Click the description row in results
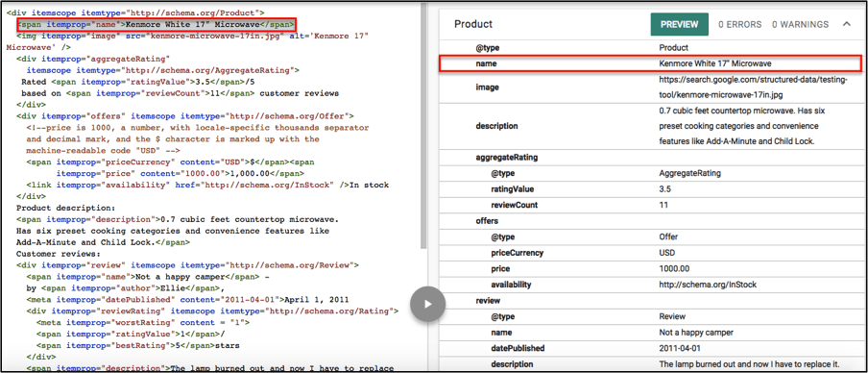The height and width of the screenshot is (373, 868). tap(650, 126)
